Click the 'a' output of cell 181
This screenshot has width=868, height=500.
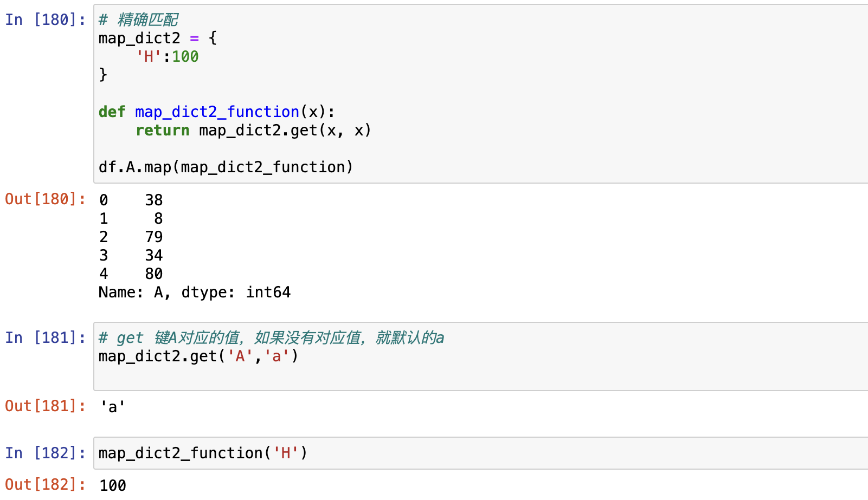click(x=113, y=407)
